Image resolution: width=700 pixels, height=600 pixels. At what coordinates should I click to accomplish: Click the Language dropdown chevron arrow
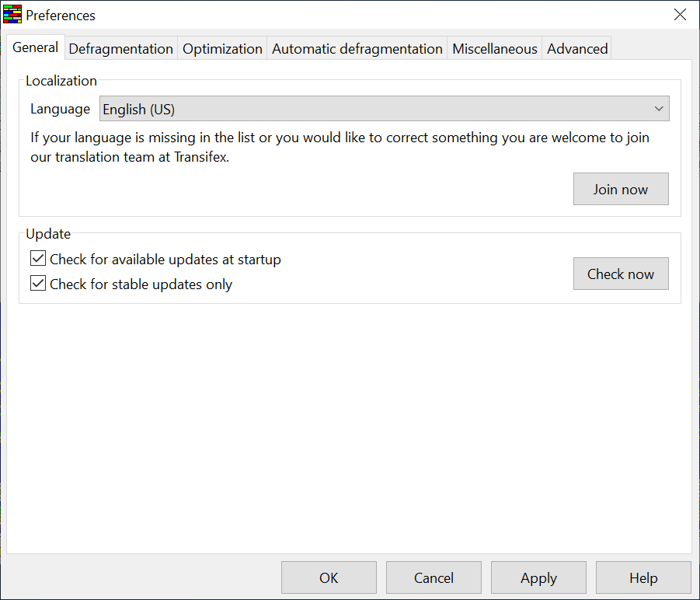coord(659,110)
